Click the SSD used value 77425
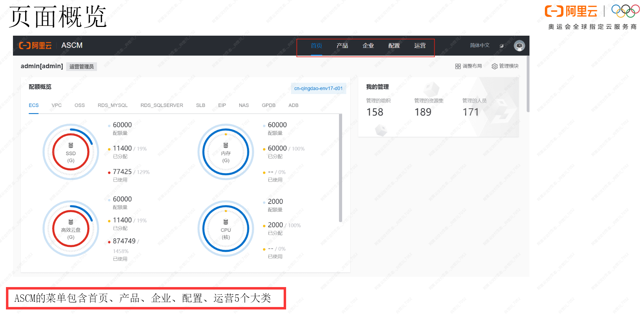Image resolution: width=644 pixels, height=314 pixels. (x=122, y=172)
